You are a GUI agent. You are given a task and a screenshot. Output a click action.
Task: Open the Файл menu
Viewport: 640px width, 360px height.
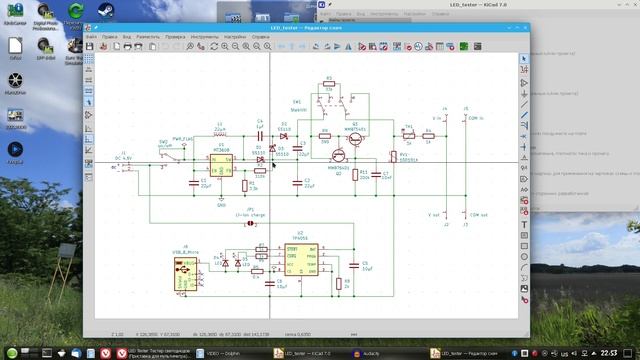pos(91,37)
